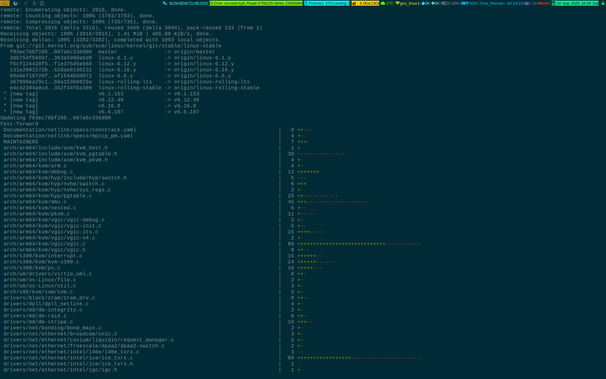
Task: Click 'drivers/block/zram/zram_drv.c' file path
Action: (49, 298)
